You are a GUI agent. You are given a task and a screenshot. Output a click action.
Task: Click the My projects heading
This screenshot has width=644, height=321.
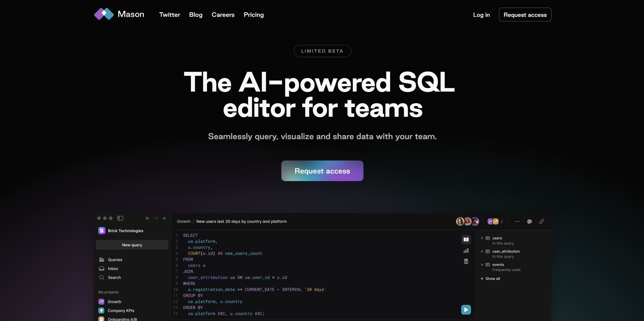coord(108,292)
